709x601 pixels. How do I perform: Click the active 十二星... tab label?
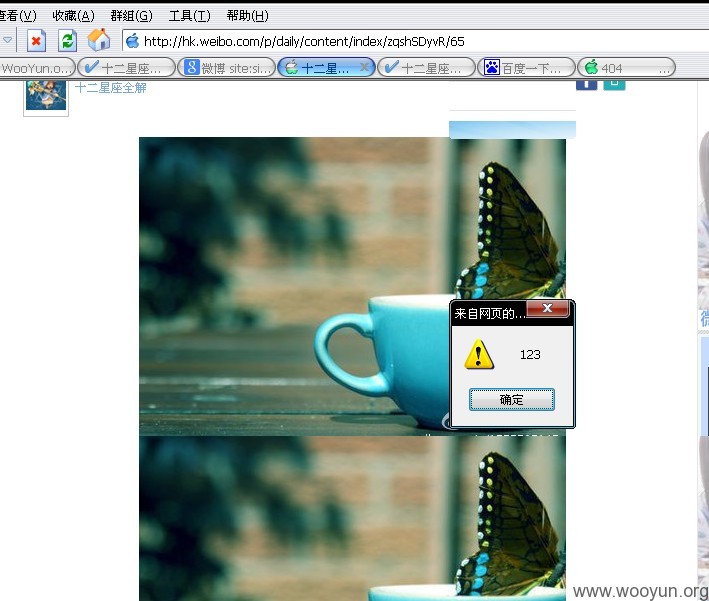325,68
